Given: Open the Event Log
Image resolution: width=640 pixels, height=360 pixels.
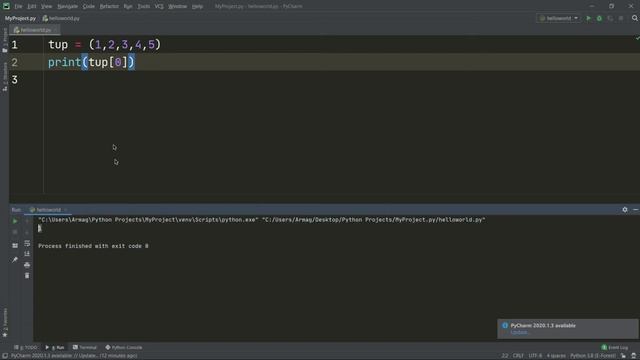Looking at the screenshot, I should pyautogui.click(x=615, y=347).
